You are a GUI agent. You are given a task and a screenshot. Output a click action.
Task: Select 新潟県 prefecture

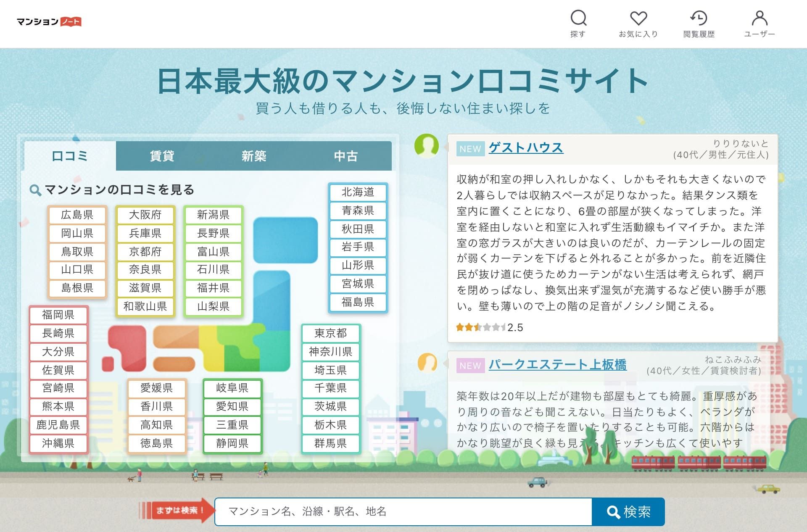[213, 215]
